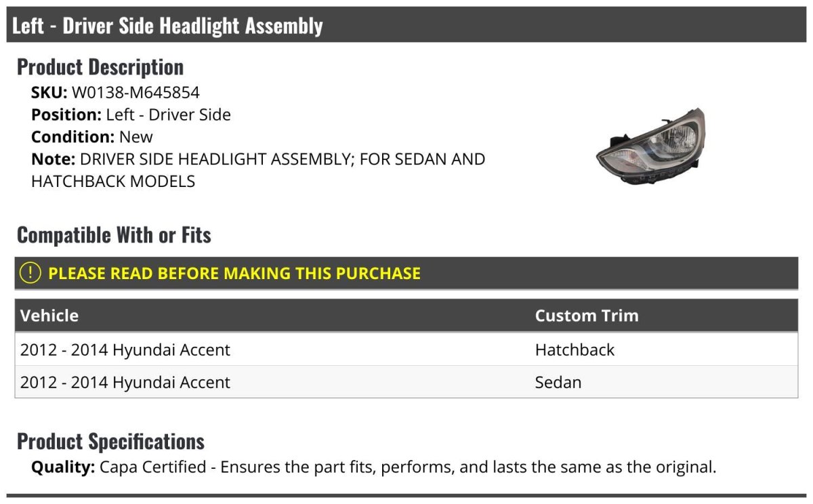Click the 'Please Read Before Making This Purchase' notice

[234, 274]
